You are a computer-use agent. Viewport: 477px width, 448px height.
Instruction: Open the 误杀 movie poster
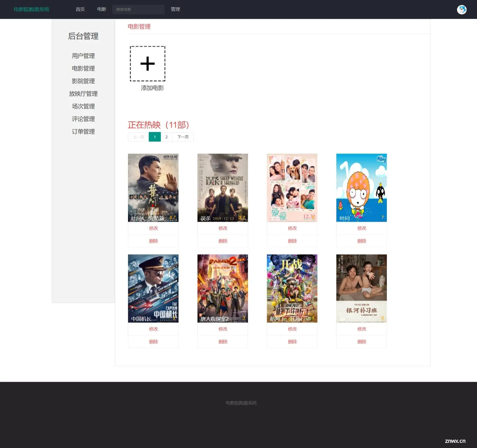(223, 188)
